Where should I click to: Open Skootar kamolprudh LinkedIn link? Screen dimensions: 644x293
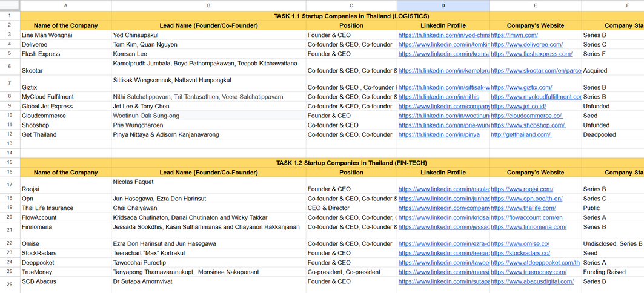tap(444, 71)
